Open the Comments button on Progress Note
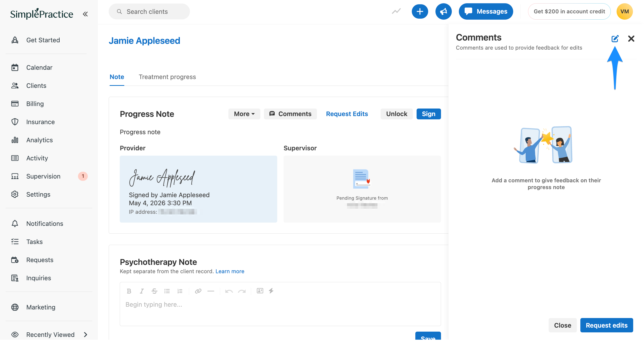This screenshot has height=350, width=644. click(x=290, y=114)
